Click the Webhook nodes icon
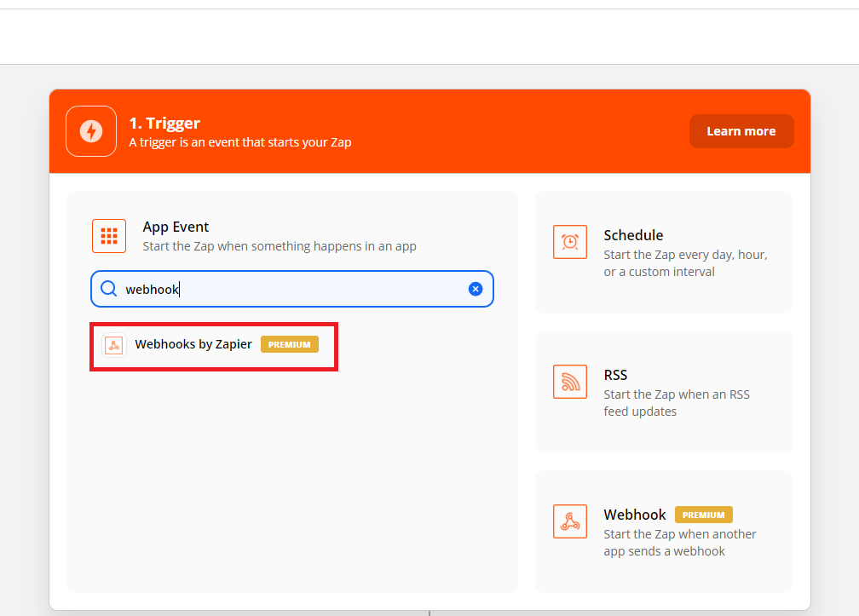Screen dimensions: 859x616 [569, 521]
